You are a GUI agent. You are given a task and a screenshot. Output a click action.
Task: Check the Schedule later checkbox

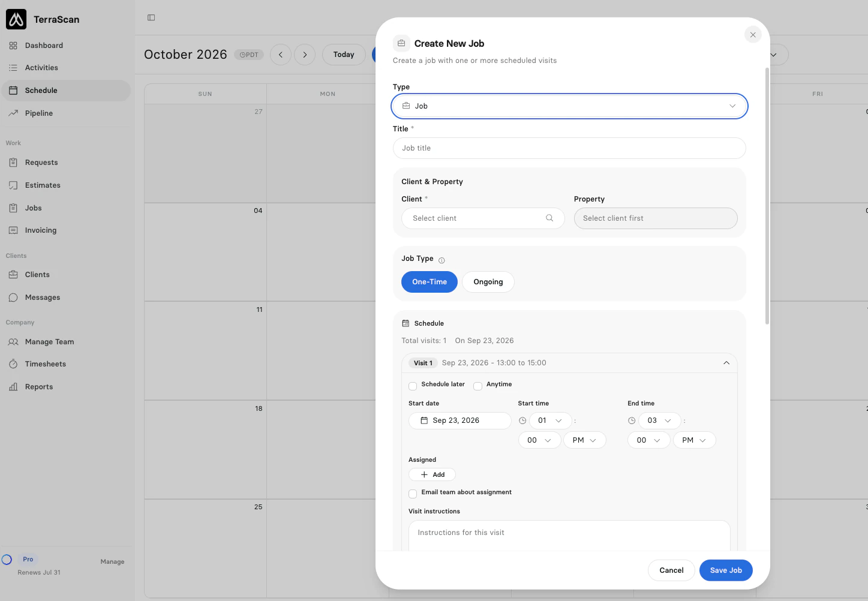coord(413,386)
